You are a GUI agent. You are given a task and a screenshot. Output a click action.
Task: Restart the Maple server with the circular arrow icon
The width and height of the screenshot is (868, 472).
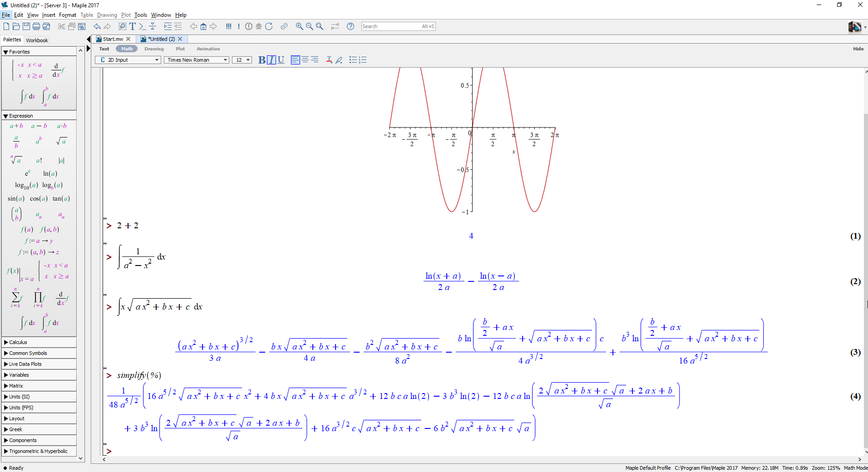coord(269,26)
